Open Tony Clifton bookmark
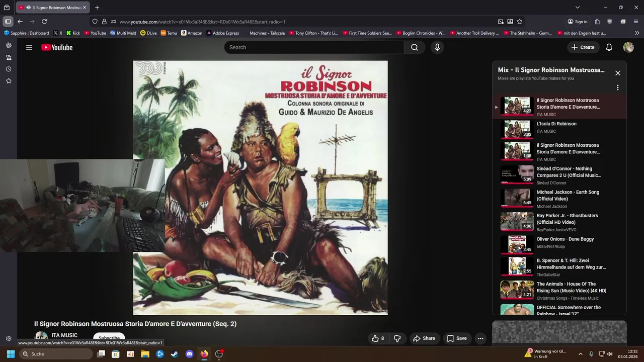 [313, 33]
